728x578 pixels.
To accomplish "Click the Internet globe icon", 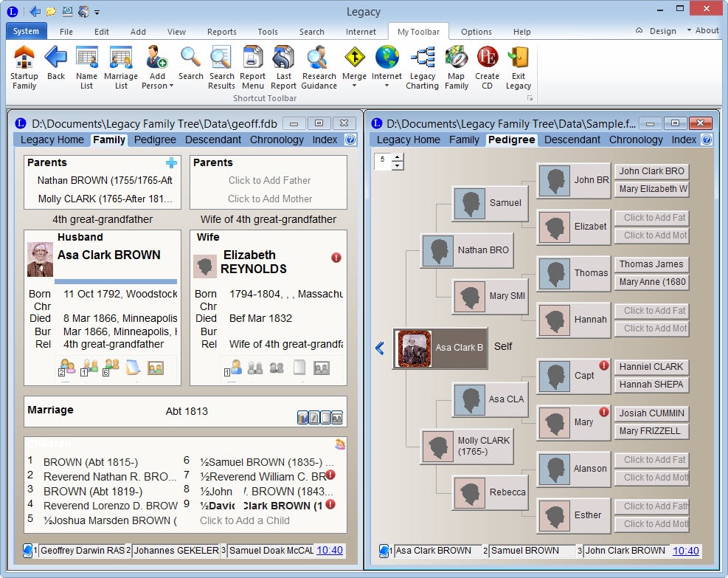I will pyautogui.click(x=386, y=58).
